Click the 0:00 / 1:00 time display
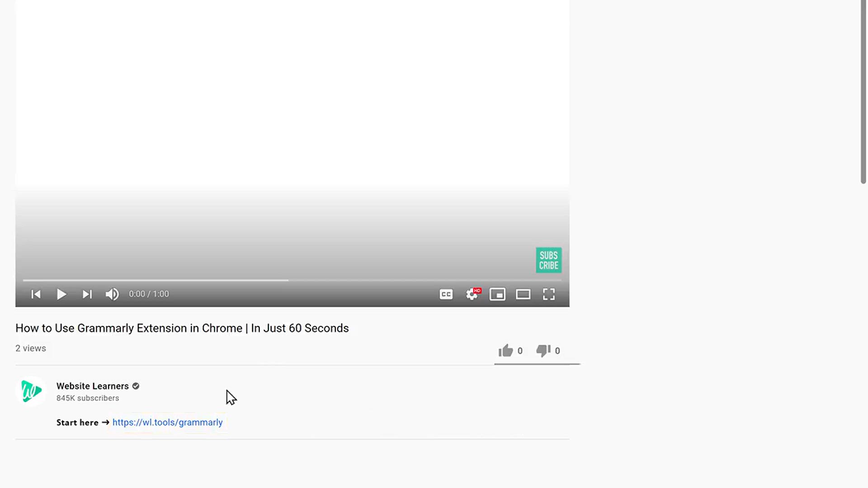The height and width of the screenshot is (488, 868). pyautogui.click(x=149, y=294)
